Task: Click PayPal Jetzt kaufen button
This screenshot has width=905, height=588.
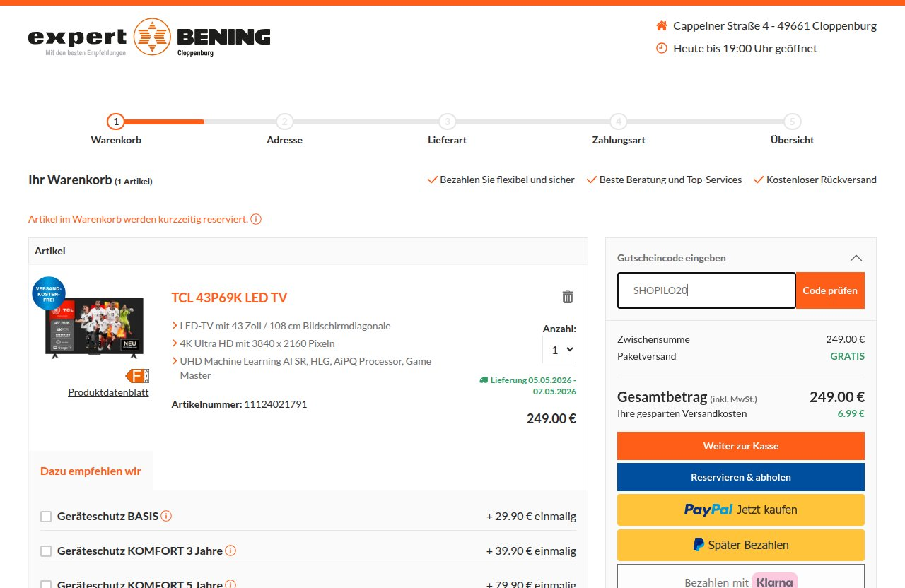Action: [x=741, y=510]
